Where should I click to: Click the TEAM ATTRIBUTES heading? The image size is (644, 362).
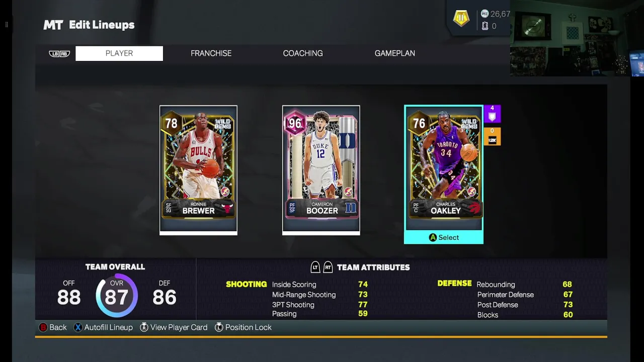coord(373,267)
